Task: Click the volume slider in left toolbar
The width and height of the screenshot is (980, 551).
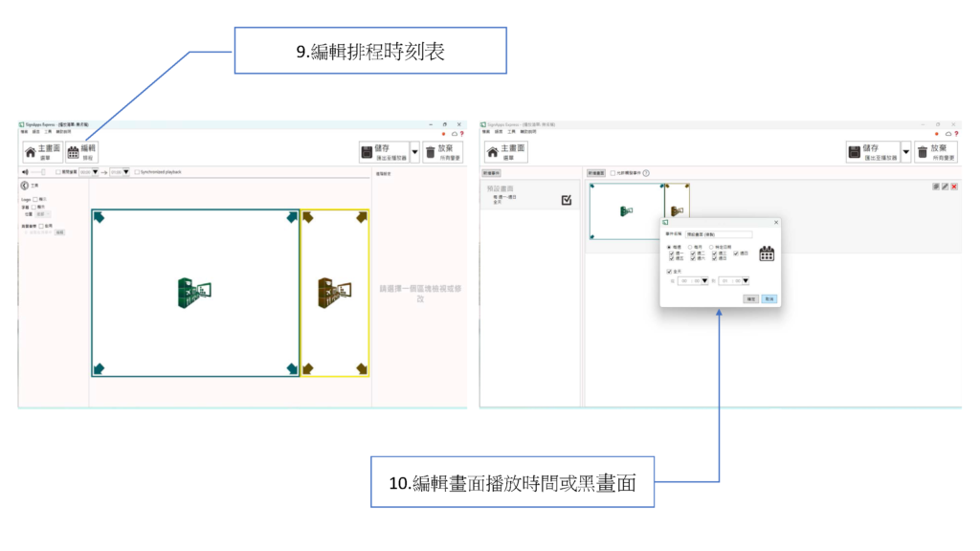Action: (x=38, y=172)
